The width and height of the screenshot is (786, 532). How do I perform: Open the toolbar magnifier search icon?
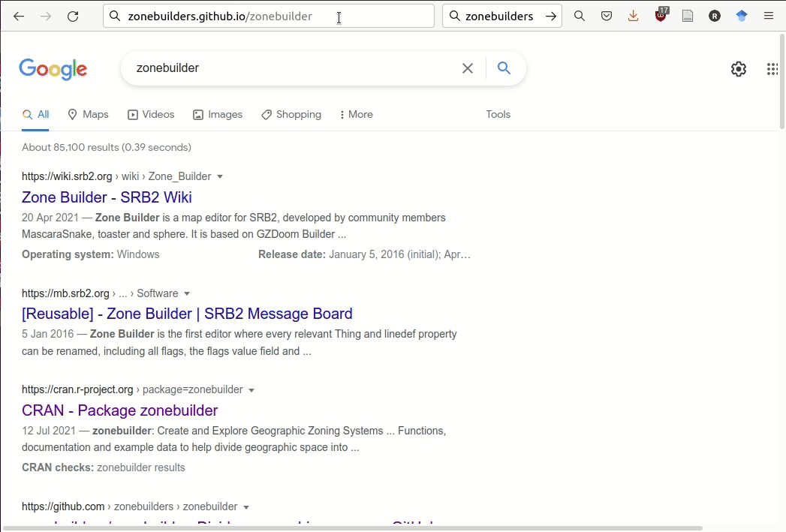pos(580,16)
